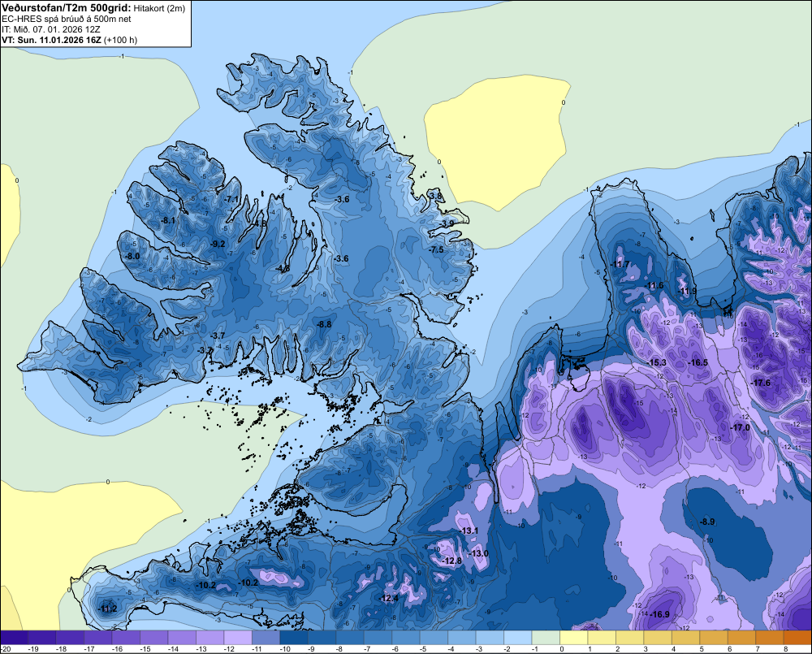812x654 pixels.
Task: Click the -4.6 temperature label
Action: click(283, 269)
